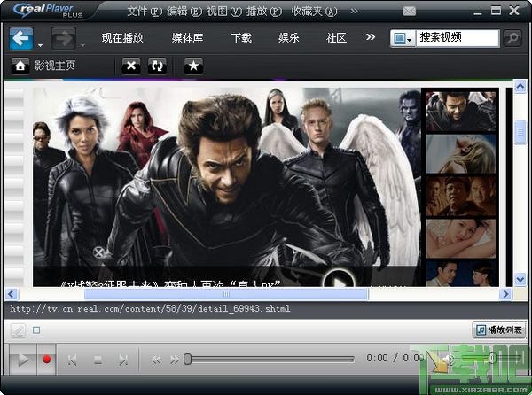Click the tv.cn.real.com URL text
532x395 pixels.
(150, 308)
